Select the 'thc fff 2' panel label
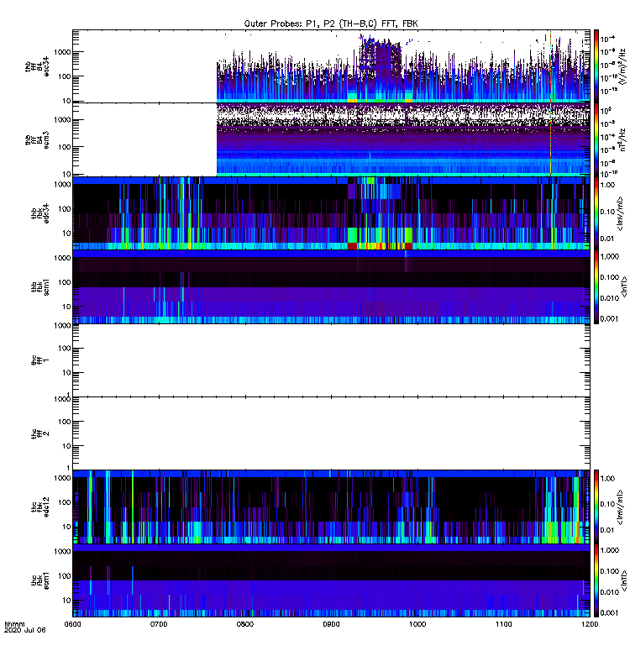Viewport: 630px width, 672px height. 40,433
